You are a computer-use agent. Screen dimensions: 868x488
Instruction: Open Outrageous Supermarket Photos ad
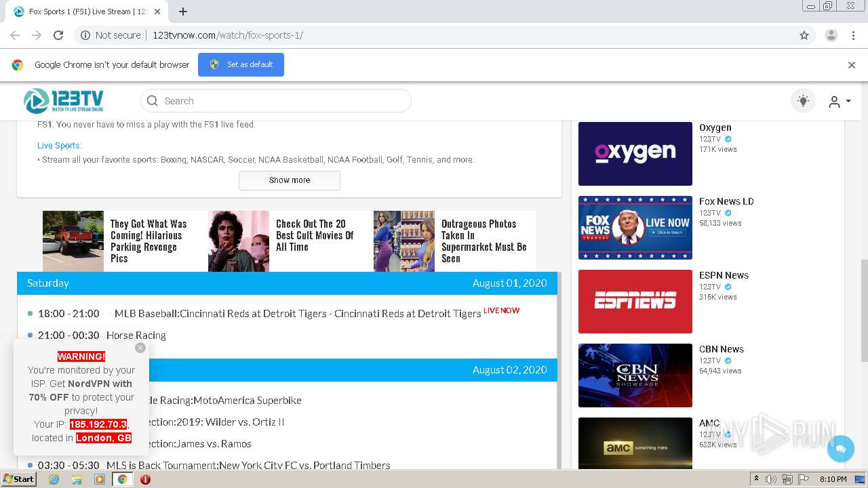pos(484,241)
